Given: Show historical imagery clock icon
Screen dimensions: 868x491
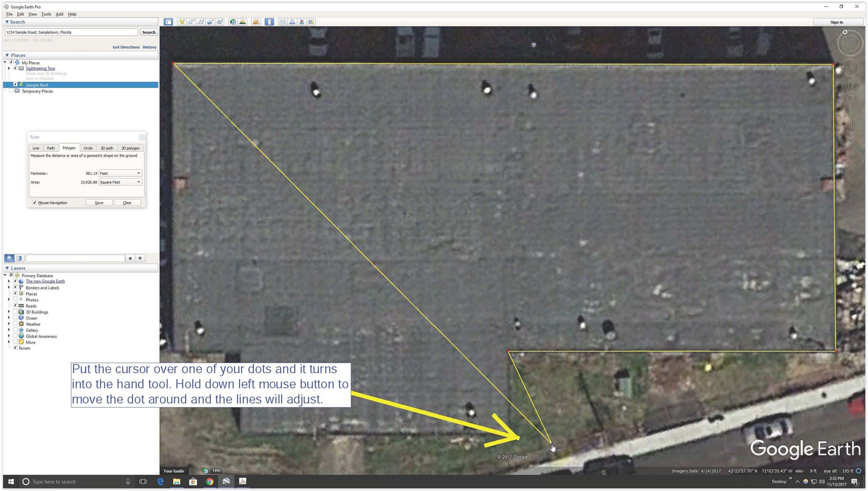Looking at the screenshot, I should pyautogui.click(x=233, y=22).
